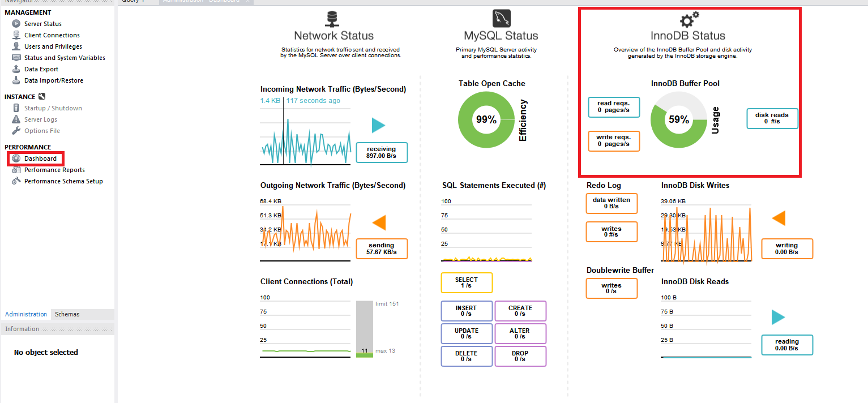Click the Data Import/Restore icon

coord(16,80)
